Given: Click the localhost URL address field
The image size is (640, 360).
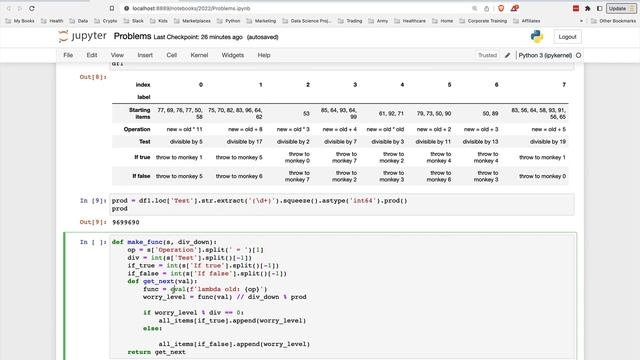Looking at the screenshot, I should pyautogui.click(x=191, y=8).
